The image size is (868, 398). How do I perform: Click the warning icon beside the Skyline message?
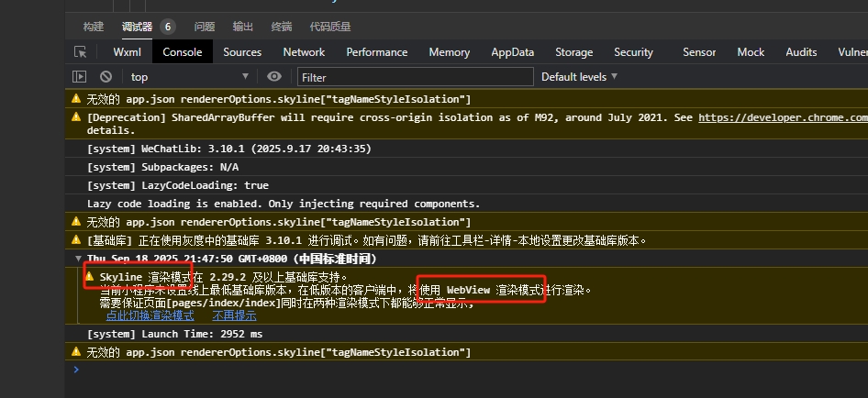tap(90, 276)
